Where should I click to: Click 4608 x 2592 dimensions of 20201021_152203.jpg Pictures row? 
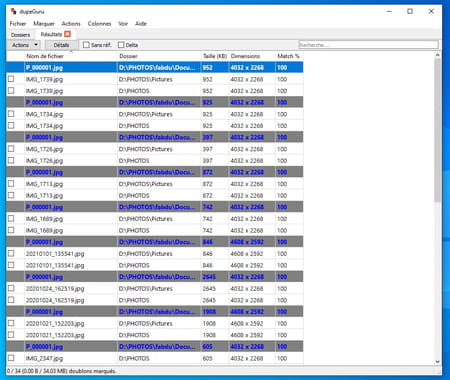(247, 323)
